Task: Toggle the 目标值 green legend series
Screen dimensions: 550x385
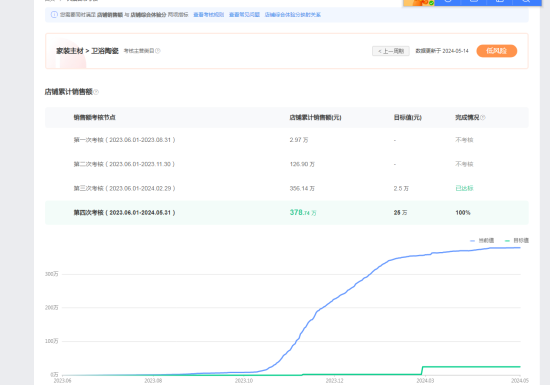Action: (x=517, y=241)
